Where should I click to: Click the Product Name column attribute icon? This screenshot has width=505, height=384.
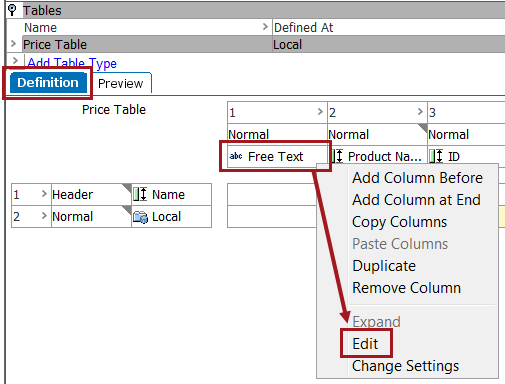pos(337,156)
